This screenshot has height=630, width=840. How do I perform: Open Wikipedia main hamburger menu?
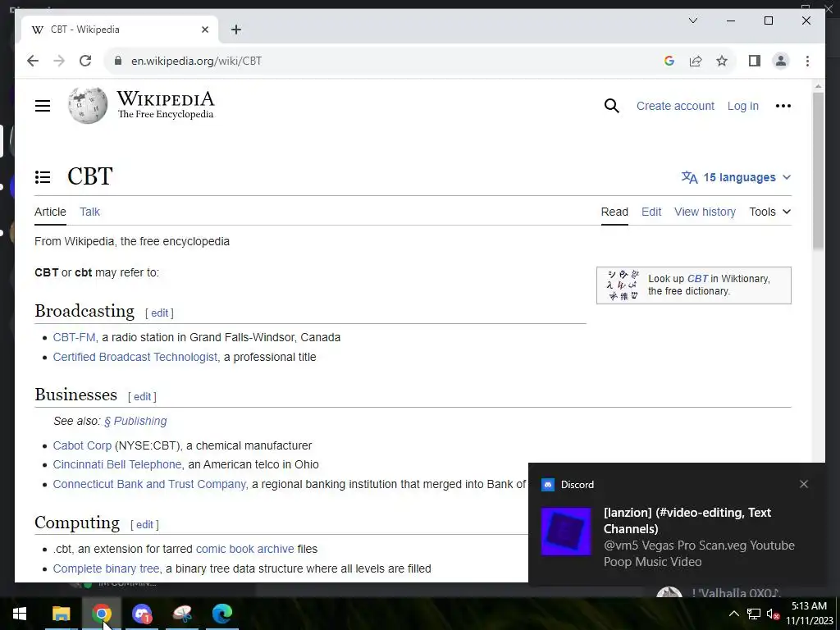[x=43, y=106]
